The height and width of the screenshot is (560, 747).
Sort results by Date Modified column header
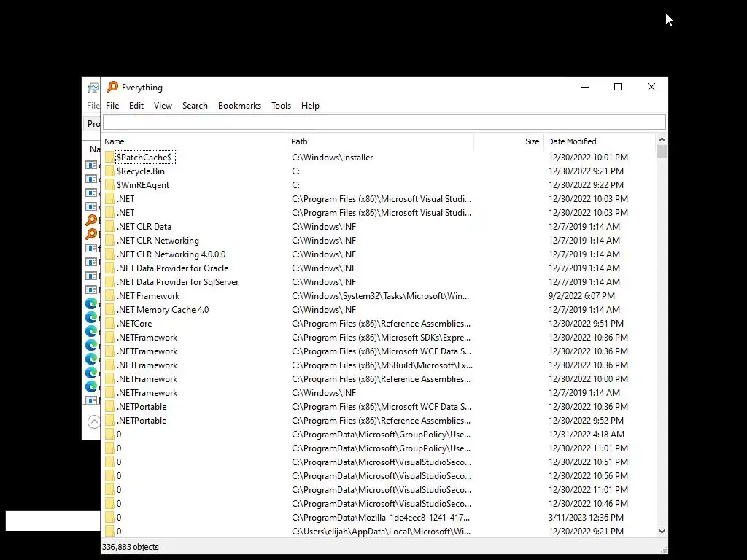[x=600, y=141]
